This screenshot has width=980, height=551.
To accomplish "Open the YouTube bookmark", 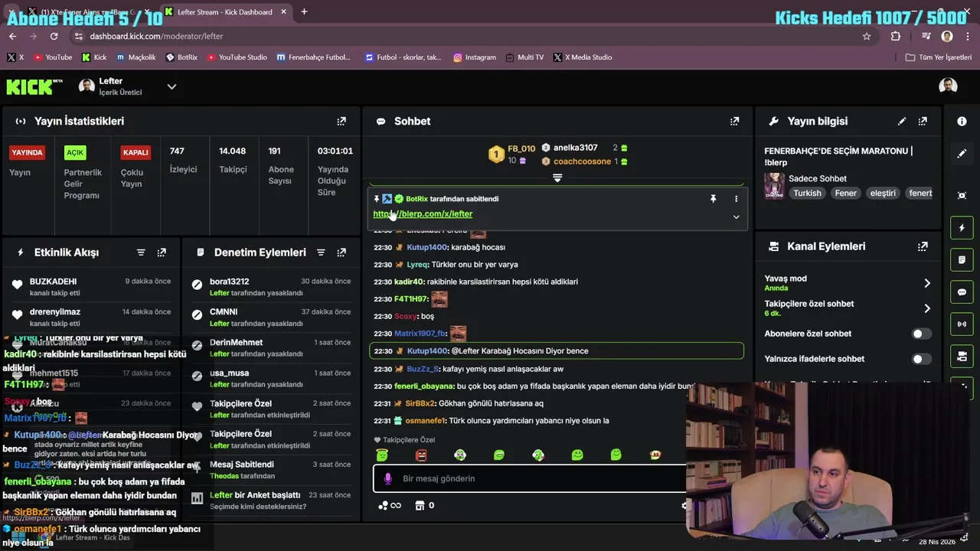I will coord(52,57).
